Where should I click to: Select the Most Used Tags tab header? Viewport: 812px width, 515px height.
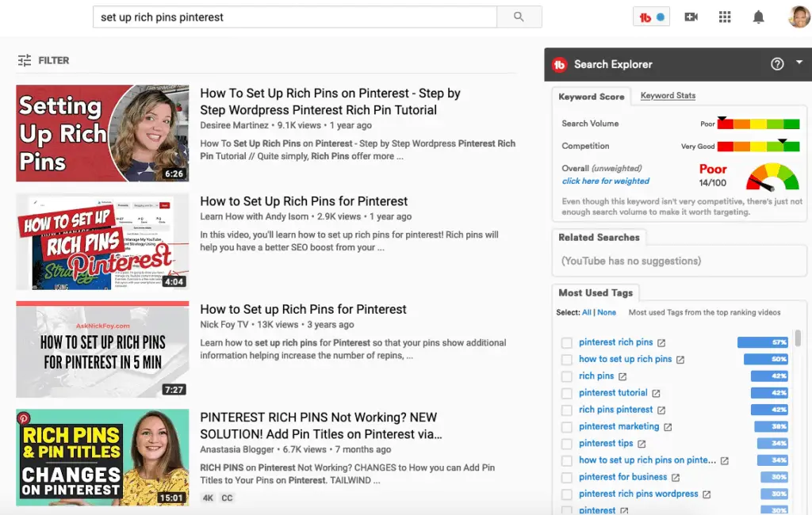pyautogui.click(x=596, y=293)
